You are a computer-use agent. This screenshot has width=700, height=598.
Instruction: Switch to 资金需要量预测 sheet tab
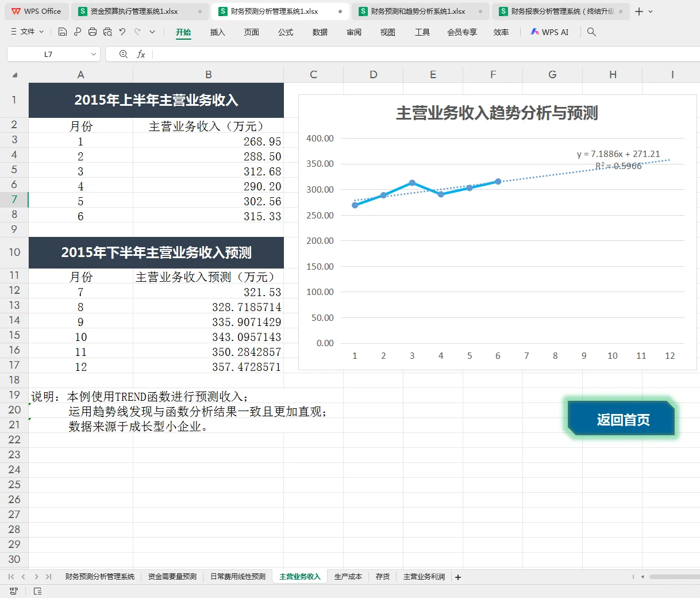[172, 577]
